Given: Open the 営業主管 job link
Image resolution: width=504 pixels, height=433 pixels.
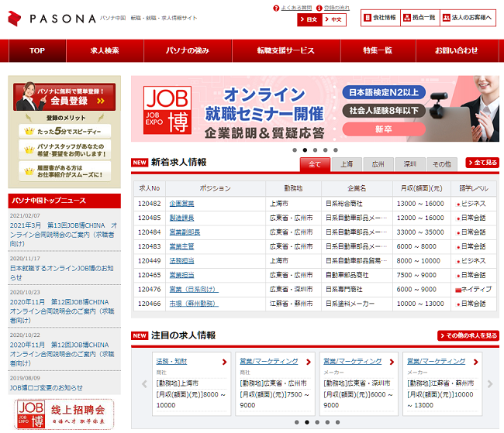Looking at the screenshot, I should click(x=182, y=246).
